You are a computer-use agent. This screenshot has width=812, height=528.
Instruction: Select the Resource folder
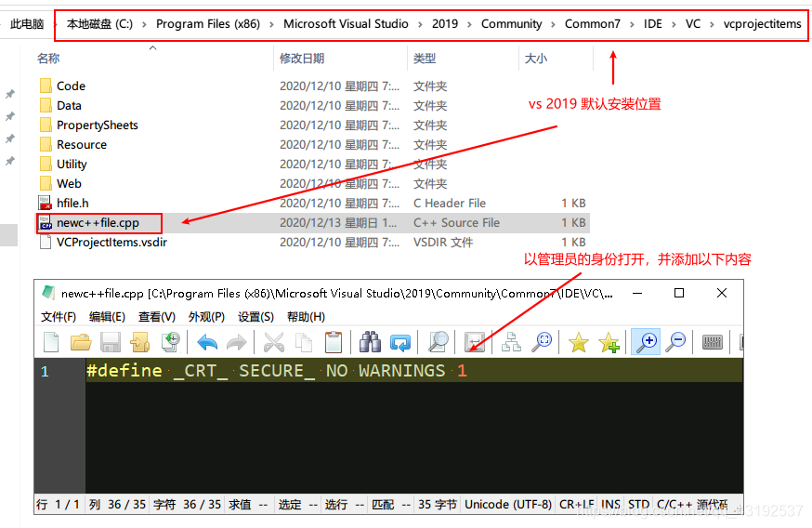click(82, 145)
